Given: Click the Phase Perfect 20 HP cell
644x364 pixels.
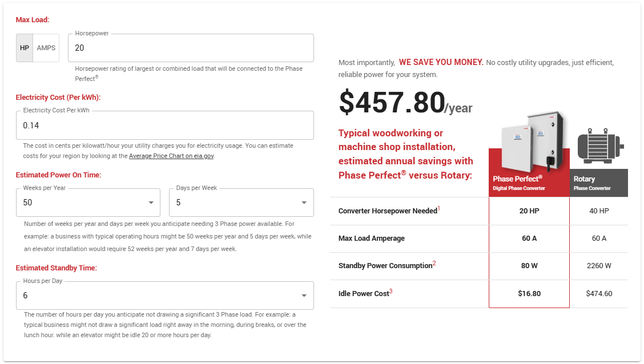Looking at the screenshot, I should [529, 211].
